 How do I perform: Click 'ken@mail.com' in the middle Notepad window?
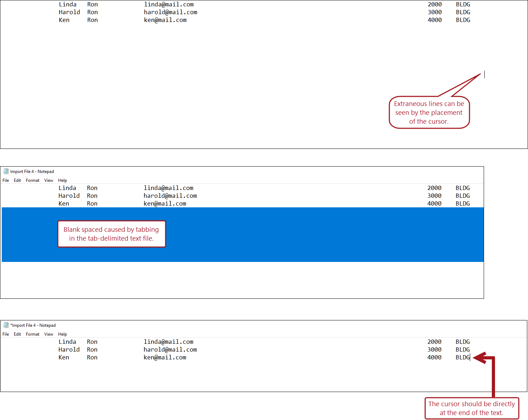click(x=165, y=203)
